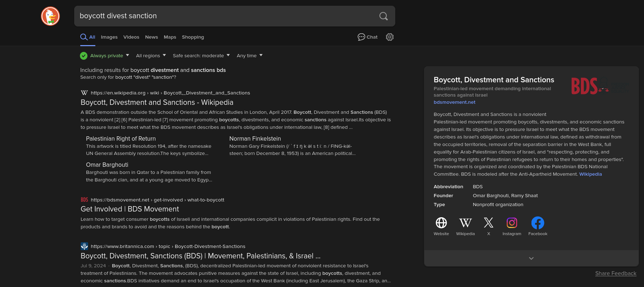Click the search magnifier icon in search box
644x287 pixels.
click(383, 16)
